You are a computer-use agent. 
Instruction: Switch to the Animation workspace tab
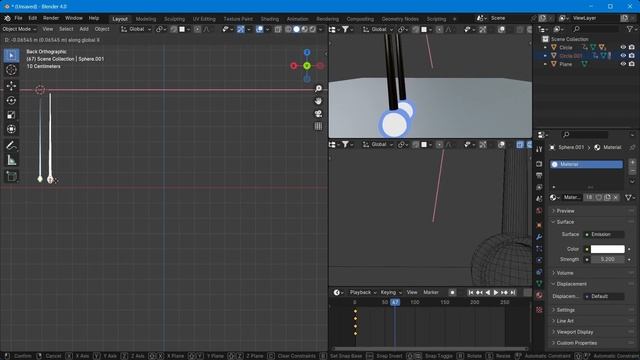297,19
